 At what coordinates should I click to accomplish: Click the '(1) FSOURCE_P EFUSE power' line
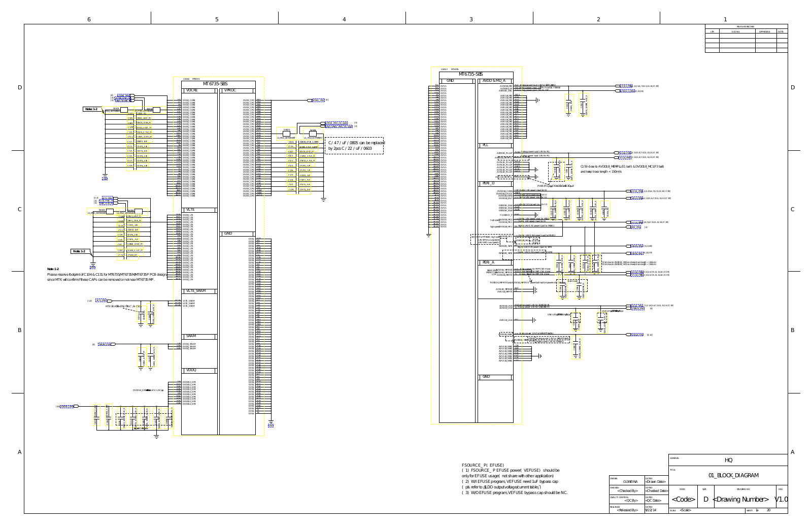511,471
